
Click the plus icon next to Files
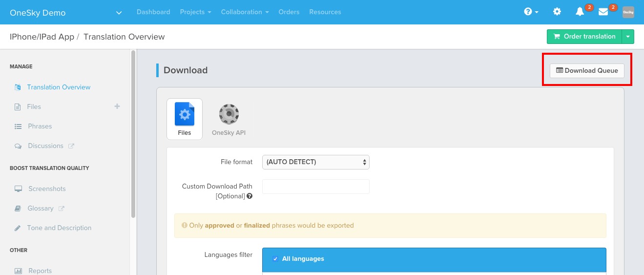[x=117, y=106]
